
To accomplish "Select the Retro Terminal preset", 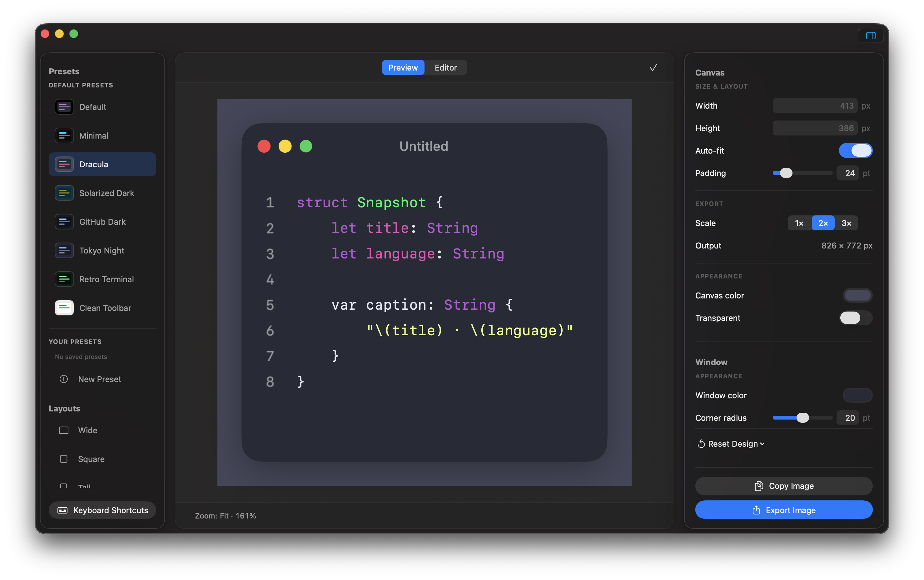I will tap(102, 279).
